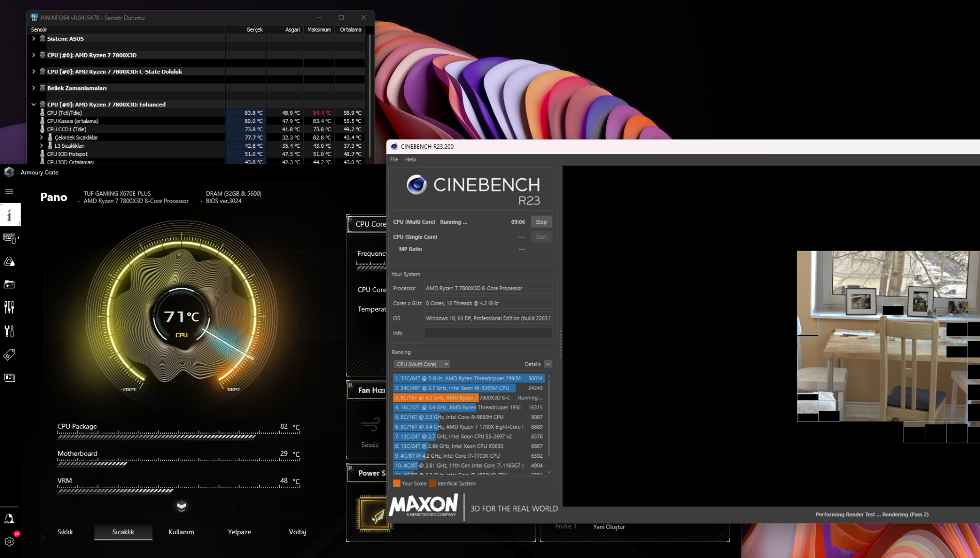Open the Game Library icon in Armoury Crate

(x=9, y=285)
